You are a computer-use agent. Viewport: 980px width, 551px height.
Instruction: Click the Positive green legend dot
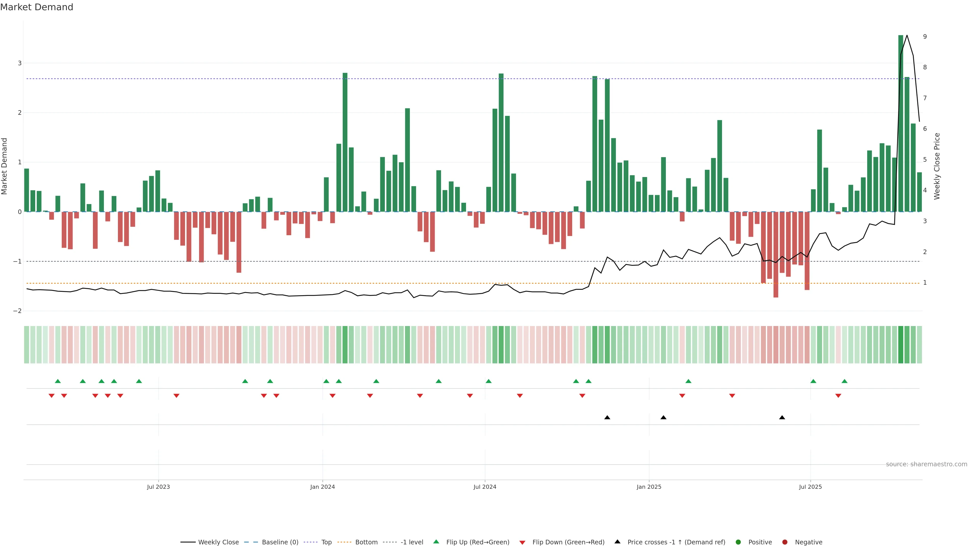point(738,542)
